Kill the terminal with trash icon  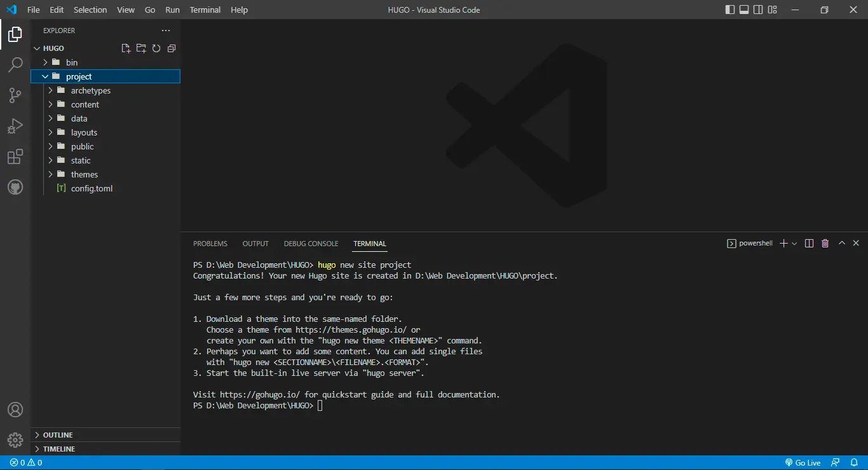(825, 244)
